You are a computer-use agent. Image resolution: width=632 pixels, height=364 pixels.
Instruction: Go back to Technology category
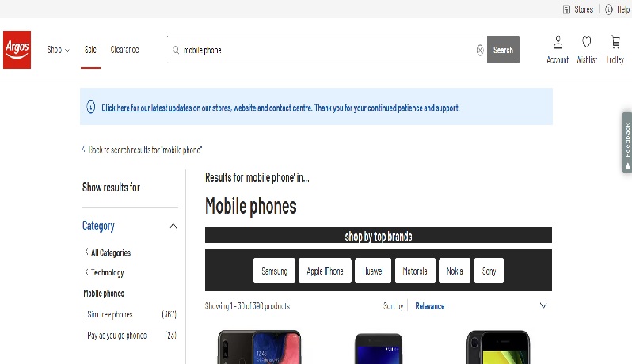(105, 272)
